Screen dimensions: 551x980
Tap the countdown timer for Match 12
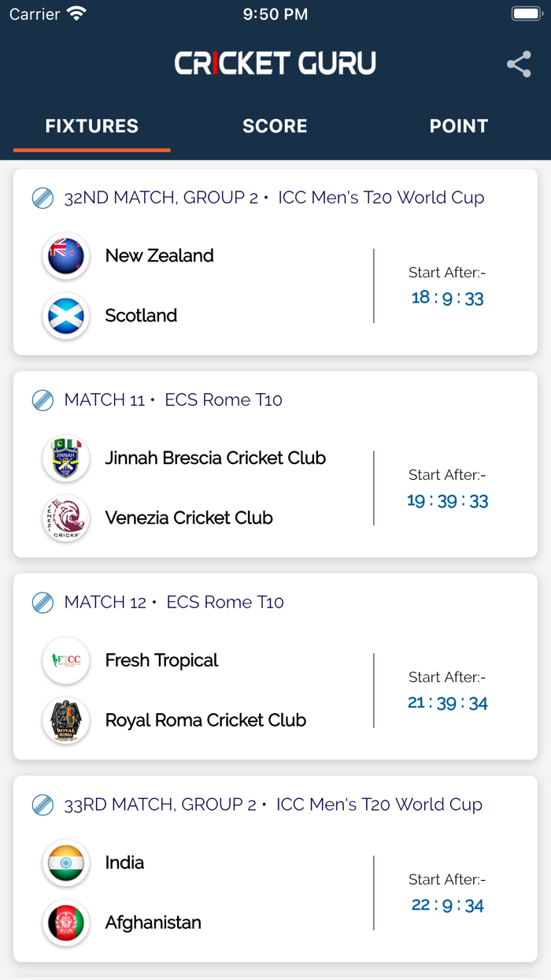pyautogui.click(x=447, y=701)
